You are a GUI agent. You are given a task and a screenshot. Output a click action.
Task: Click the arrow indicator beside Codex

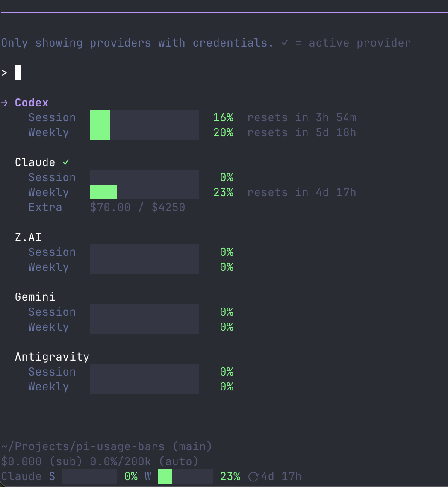click(5, 103)
